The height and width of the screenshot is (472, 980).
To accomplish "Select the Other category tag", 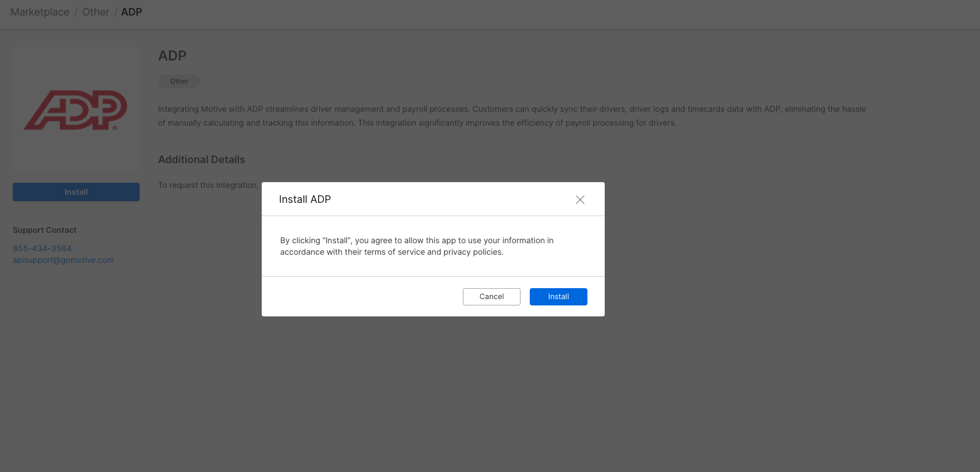I will pyautogui.click(x=179, y=81).
